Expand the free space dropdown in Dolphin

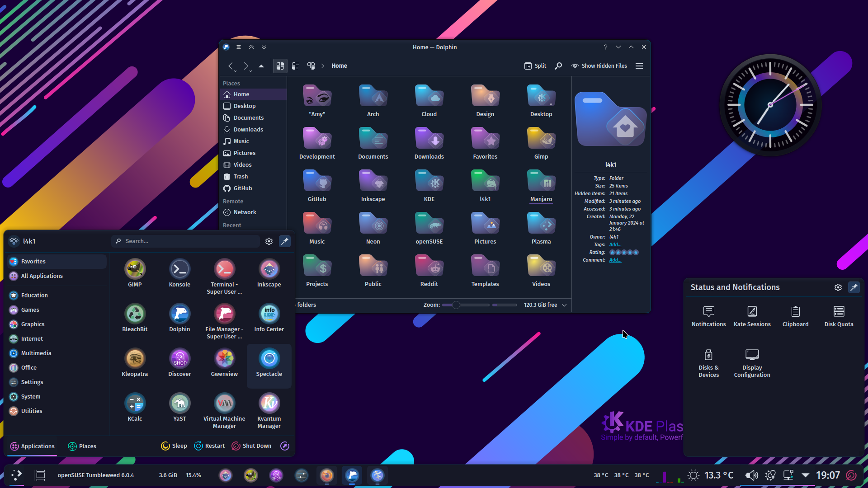564,305
